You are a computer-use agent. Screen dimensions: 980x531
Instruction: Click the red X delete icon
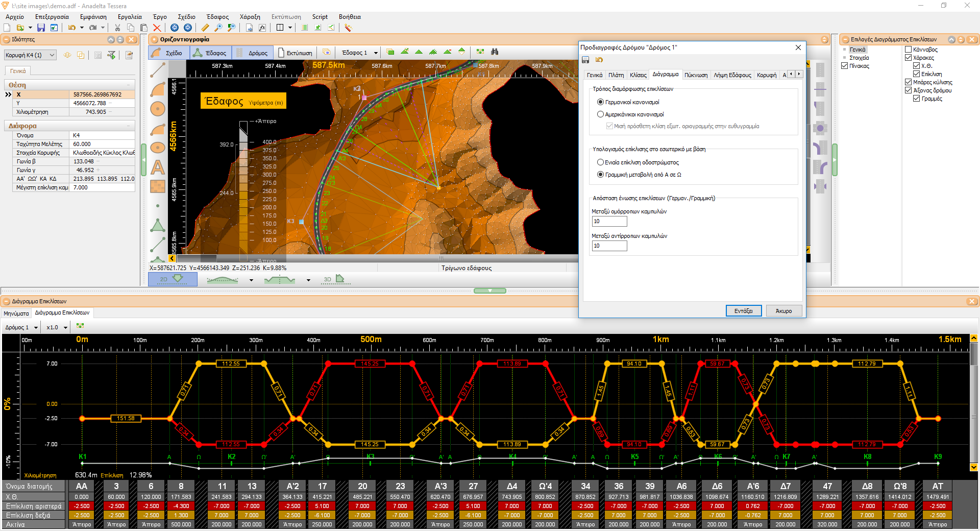pyautogui.click(x=157, y=28)
